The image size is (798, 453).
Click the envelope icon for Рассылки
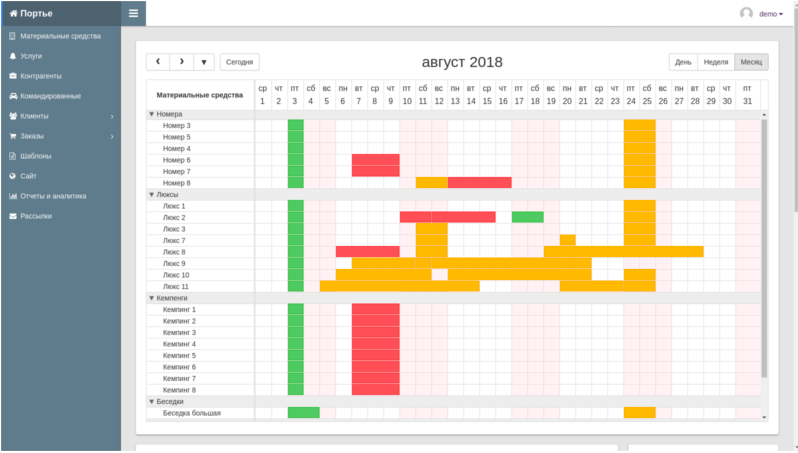pos(13,216)
